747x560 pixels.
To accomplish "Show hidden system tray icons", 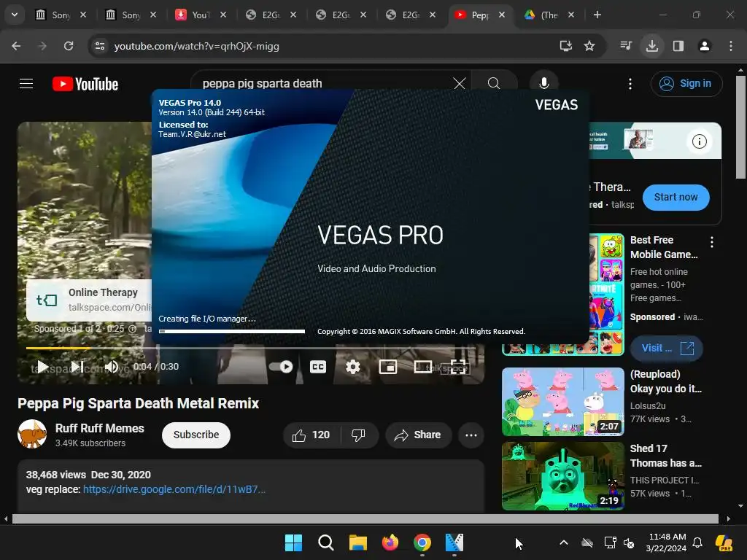I will click(x=564, y=542).
